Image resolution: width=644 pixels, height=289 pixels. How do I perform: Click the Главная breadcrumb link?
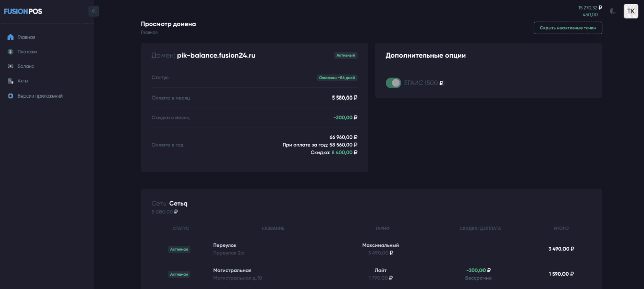[149, 32]
